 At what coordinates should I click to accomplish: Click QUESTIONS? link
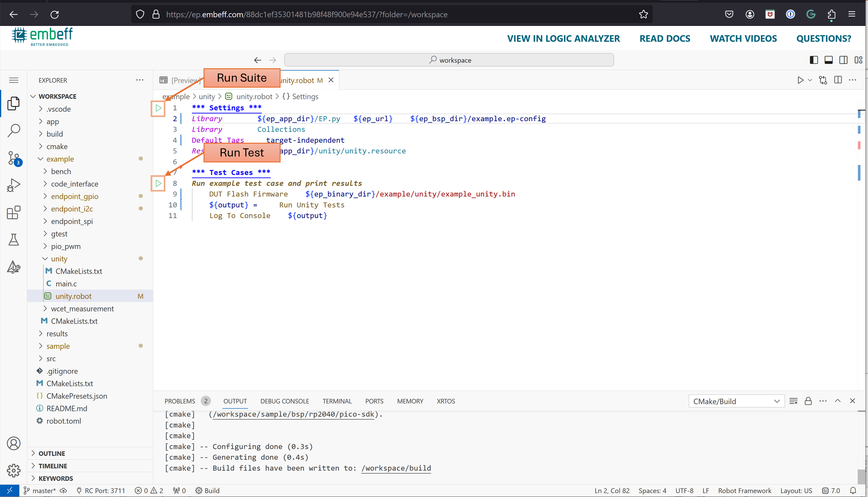(x=824, y=38)
